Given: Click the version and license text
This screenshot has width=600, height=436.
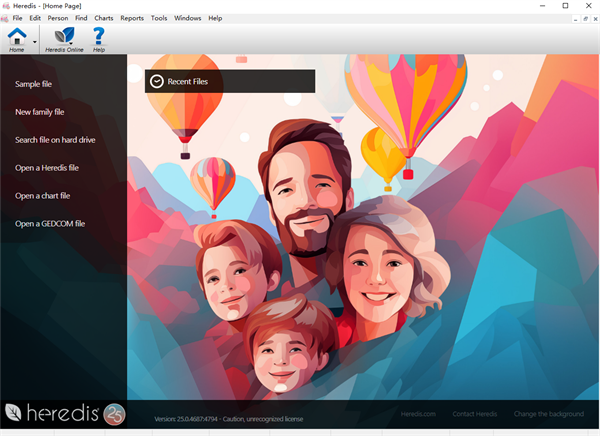Looking at the screenshot, I should pyautogui.click(x=229, y=419).
